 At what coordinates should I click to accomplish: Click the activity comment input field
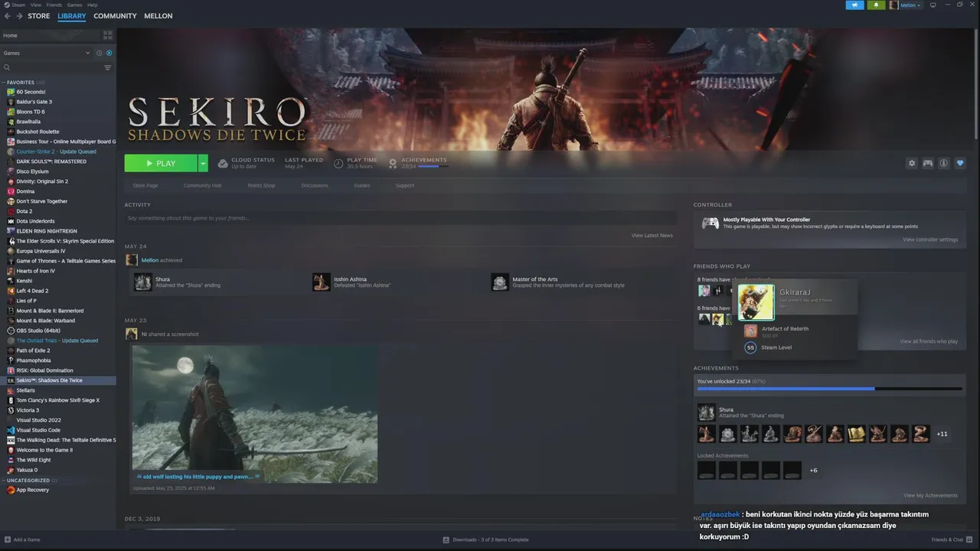(400, 218)
